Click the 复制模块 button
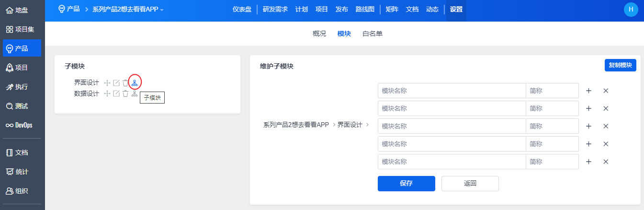This screenshot has height=210, width=644. [x=620, y=65]
